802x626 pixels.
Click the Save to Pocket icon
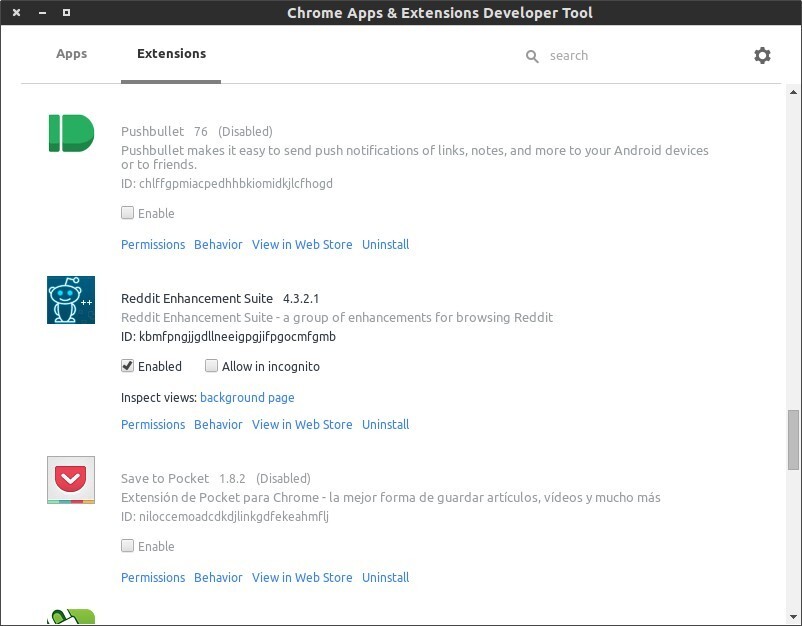(x=70, y=480)
